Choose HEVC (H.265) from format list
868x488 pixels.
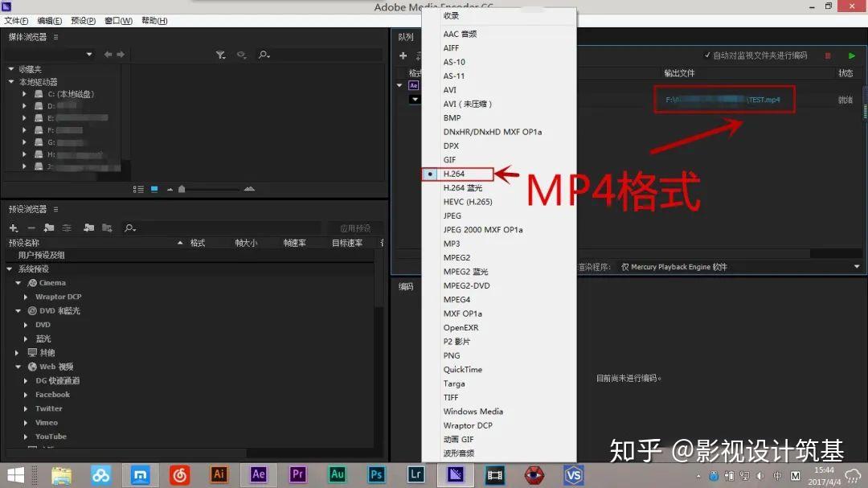pos(468,202)
